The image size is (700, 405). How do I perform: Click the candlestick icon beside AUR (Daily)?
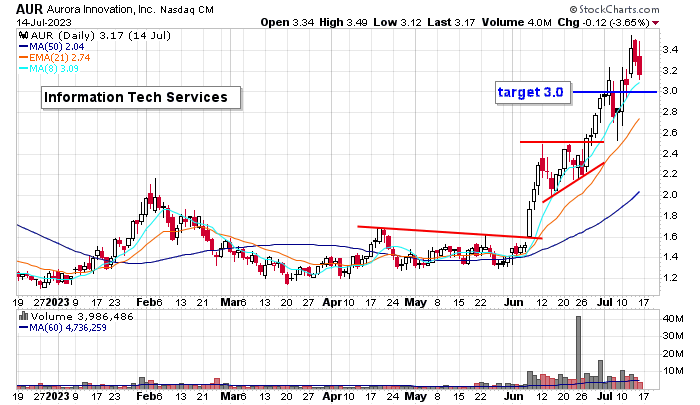[23, 35]
